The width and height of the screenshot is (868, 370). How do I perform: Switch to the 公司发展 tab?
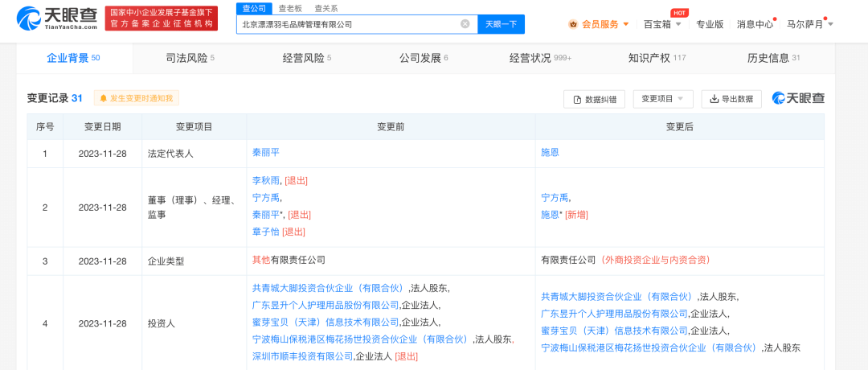click(x=424, y=58)
